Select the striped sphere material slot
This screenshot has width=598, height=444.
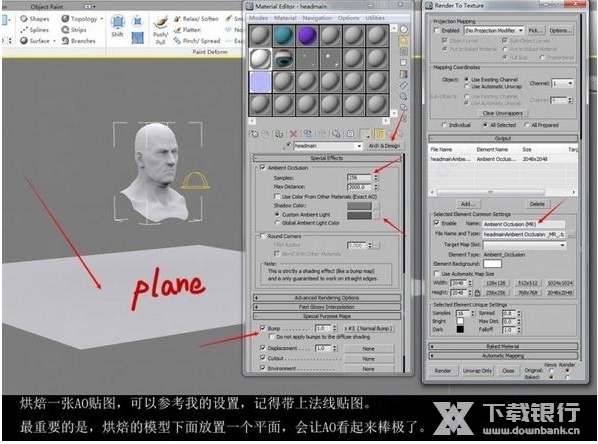coord(283,59)
